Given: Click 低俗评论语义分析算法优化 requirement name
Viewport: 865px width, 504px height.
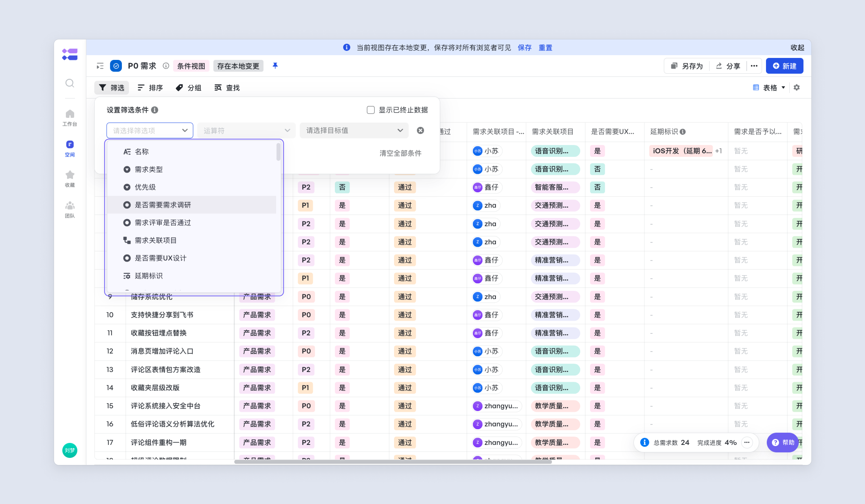Looking at the screenshot, I should (x=172, y=424).
